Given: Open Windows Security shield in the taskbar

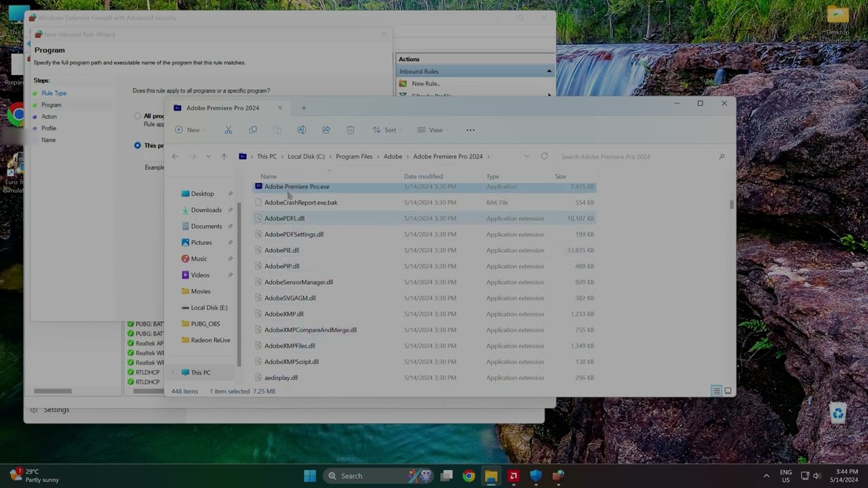Looking at the screenshot, I should [536, 476].
